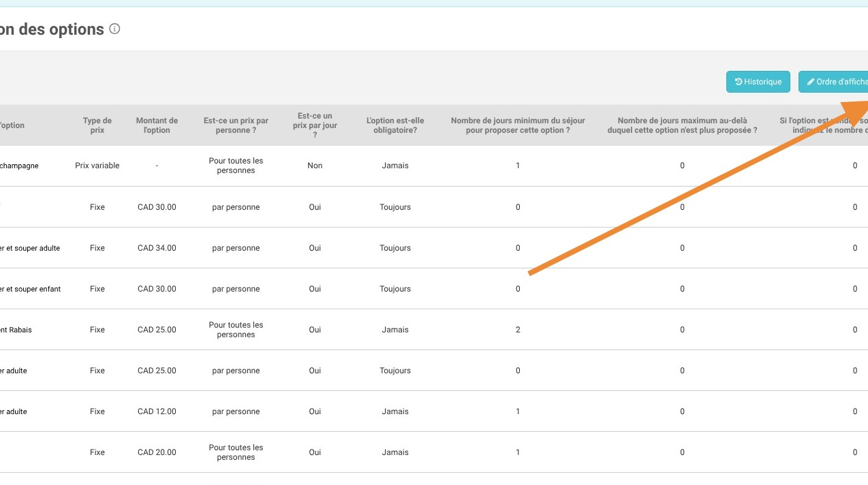This screenshot has height=485, width=868.
Task: Click 'L'option est-elle obligatoire?' column header
Action: 395,125
